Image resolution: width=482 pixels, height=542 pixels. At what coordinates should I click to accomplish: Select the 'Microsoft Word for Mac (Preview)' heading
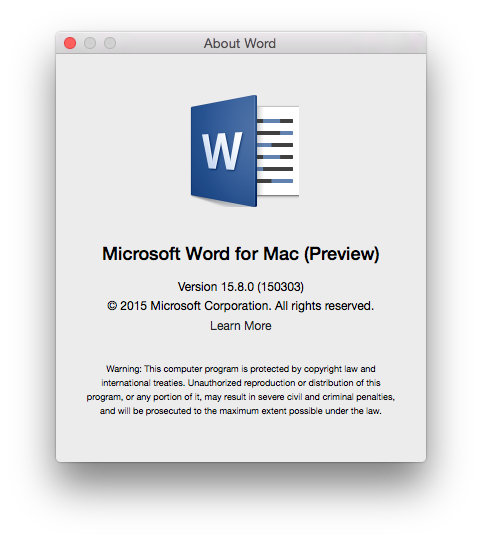pyautogui.click(x=241, y=254)
